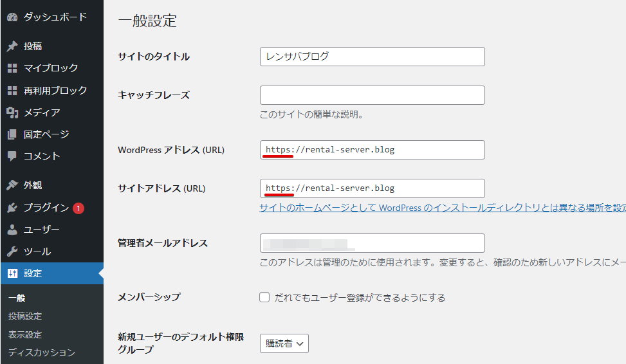Select the 一般 settings submenu

pyautogui.click(x=17, y=298)
